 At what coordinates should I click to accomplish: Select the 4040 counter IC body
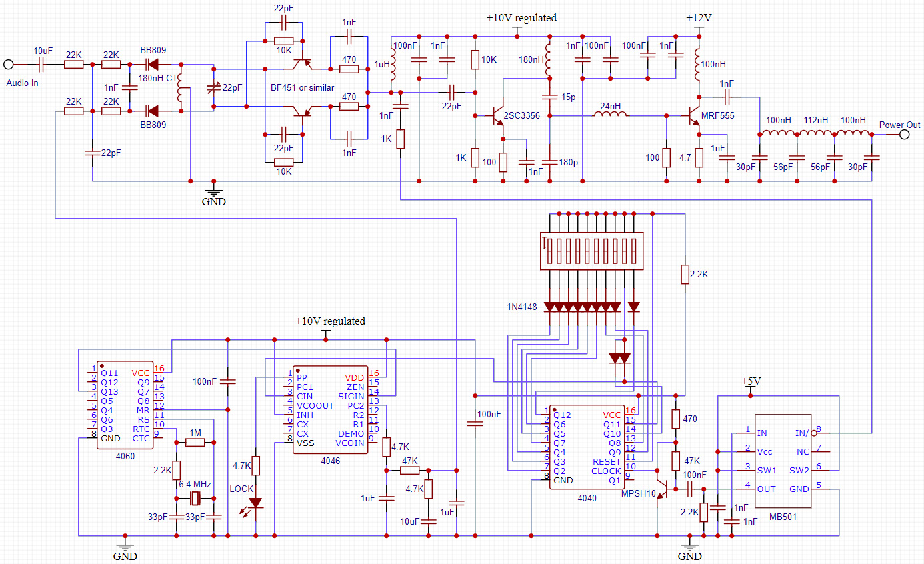(587, 446)
